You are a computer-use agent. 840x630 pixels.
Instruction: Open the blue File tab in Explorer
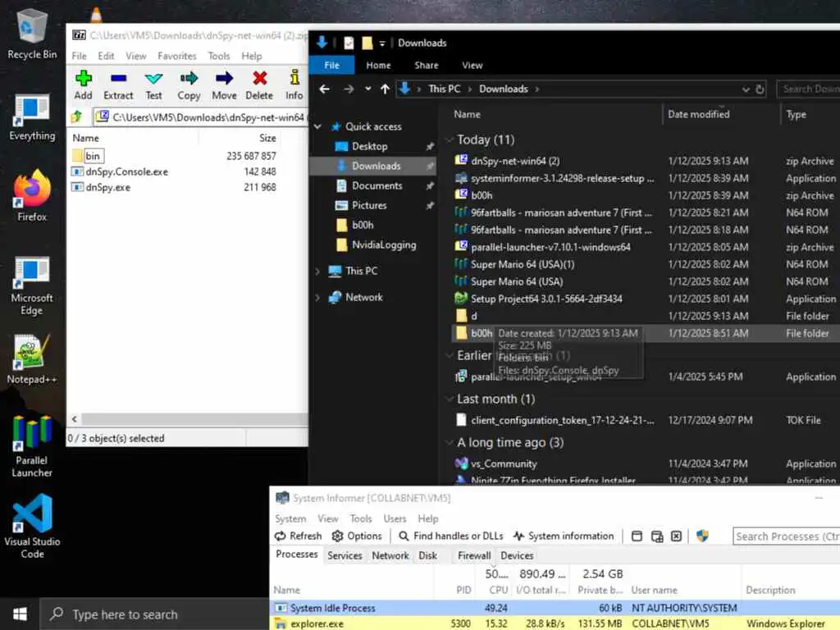pyautogui.click(x=331, y=65)
